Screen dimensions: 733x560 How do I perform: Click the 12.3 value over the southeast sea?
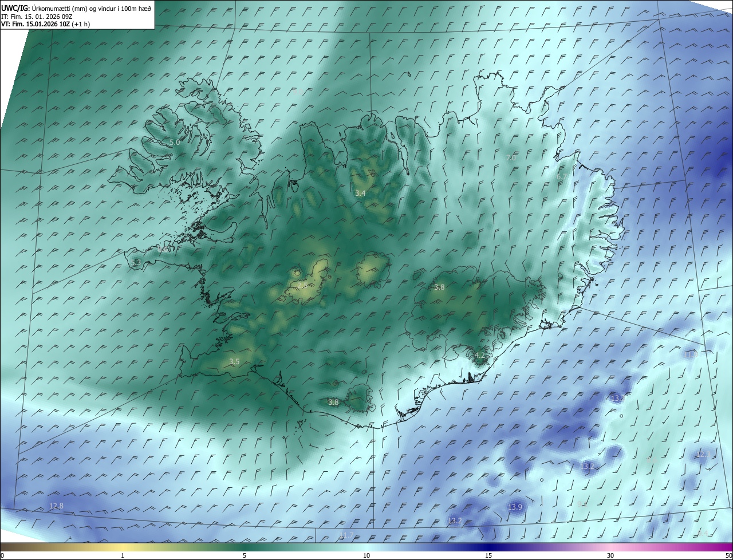pos(703,455)
